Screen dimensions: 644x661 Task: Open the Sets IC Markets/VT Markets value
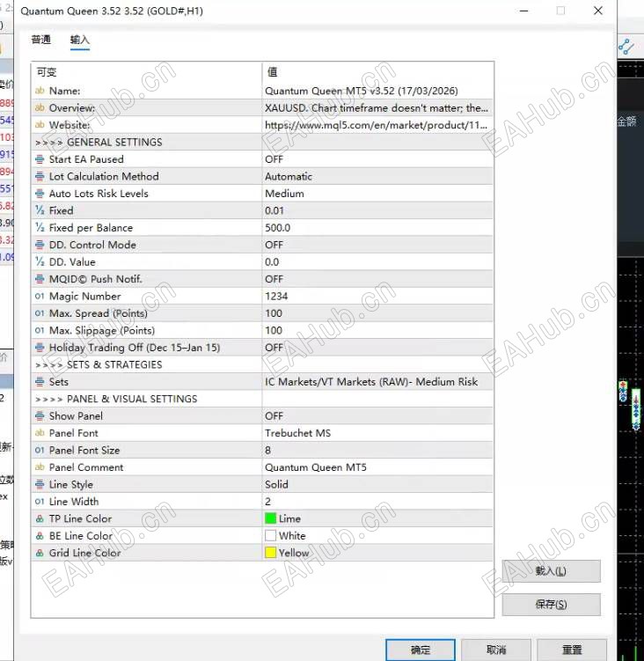pyautogui.click(x=377, y=381)
